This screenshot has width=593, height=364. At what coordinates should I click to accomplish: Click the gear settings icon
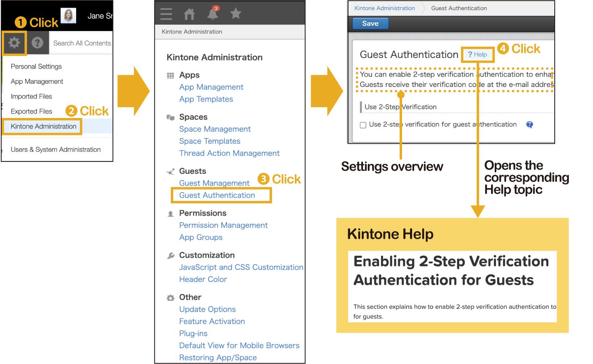coord(14,43)
